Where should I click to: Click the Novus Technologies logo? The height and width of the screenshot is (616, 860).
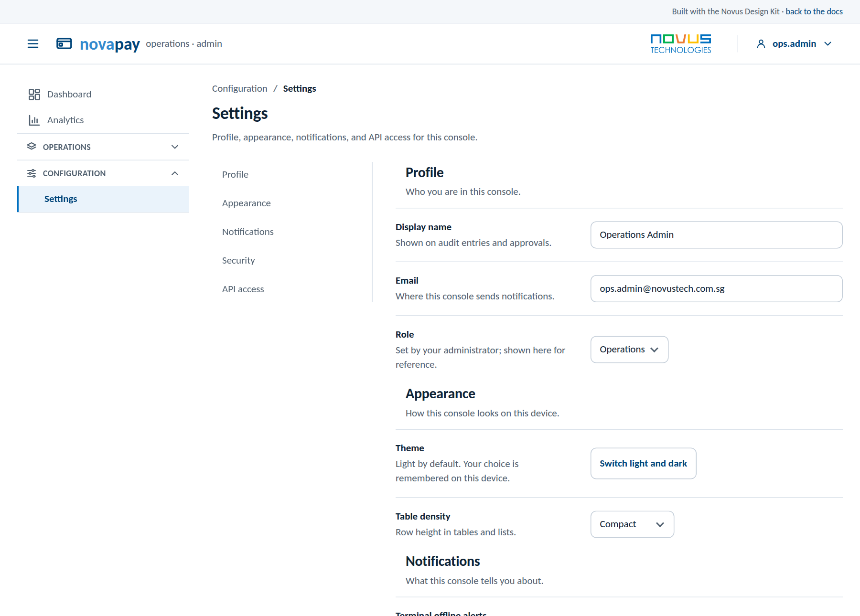(x=680, y=44)
